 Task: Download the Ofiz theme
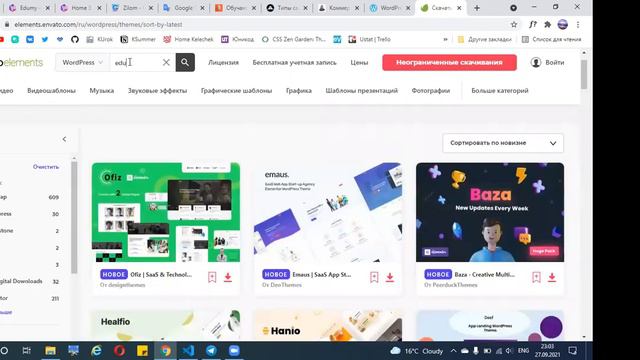tap(228, 277)
